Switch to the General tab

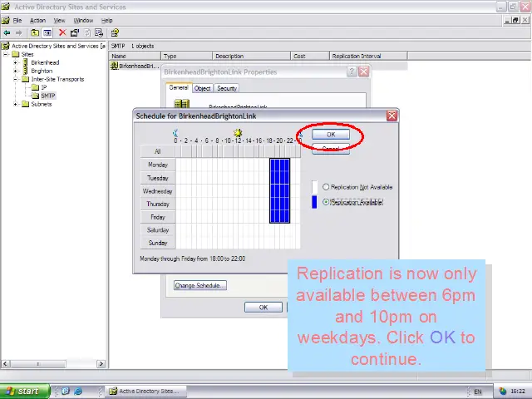click(179, 87)
